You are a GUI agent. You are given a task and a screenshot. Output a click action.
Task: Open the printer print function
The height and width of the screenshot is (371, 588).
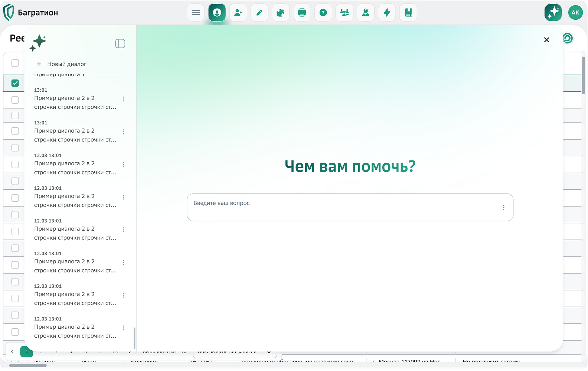pos(302,13)
